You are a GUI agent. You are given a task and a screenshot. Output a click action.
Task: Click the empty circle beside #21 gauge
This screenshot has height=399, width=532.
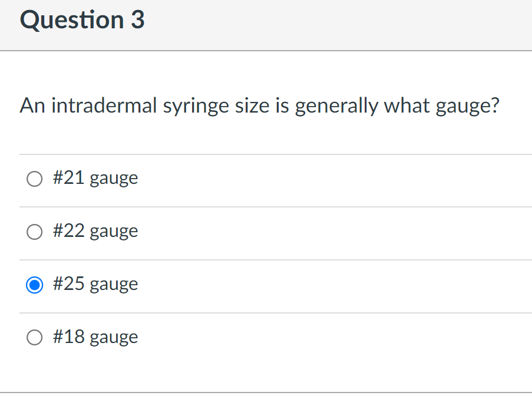pyautogui.click(x=35, y=179)
